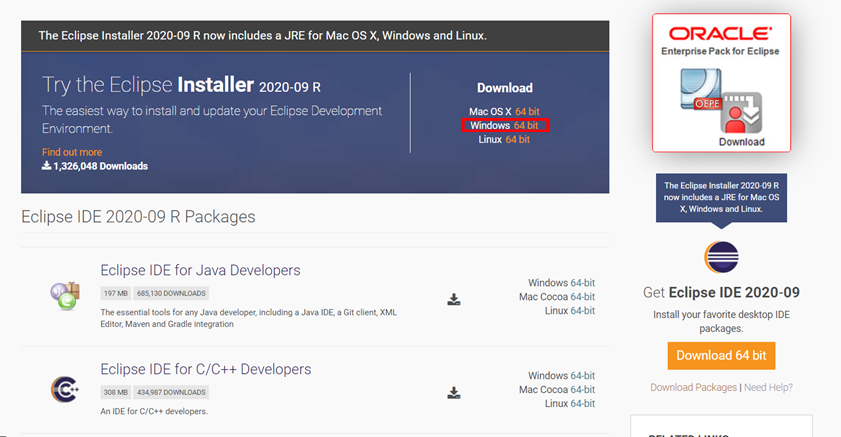Click the Java Developers package download icon

coord(454,299)
